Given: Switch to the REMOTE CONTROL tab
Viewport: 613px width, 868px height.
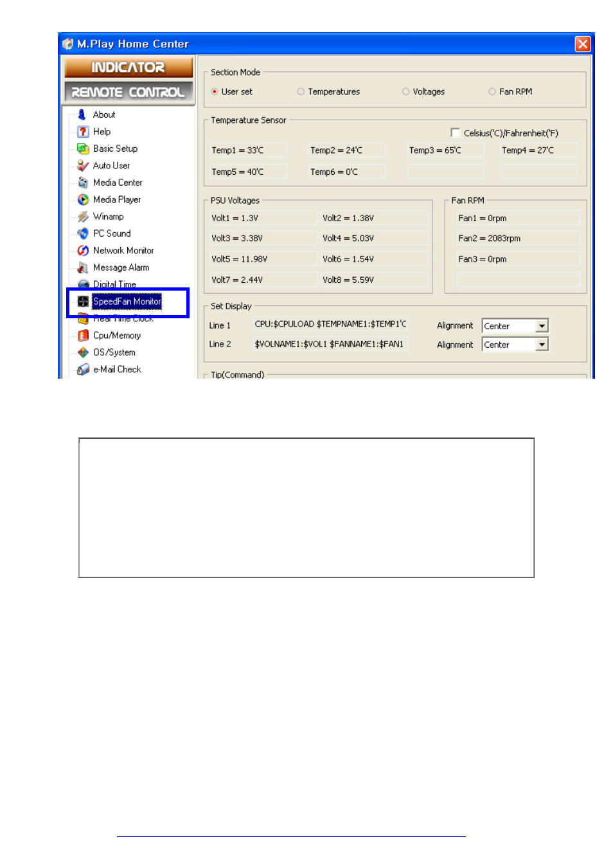Looking at the screenshot, I should pos(128,92).
